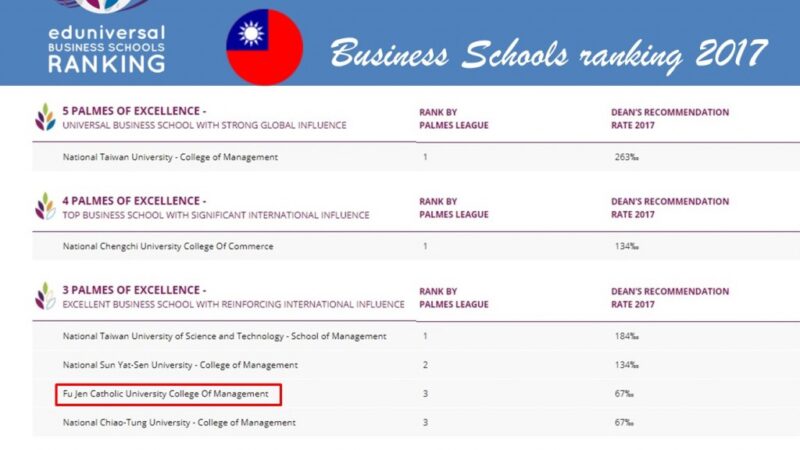The width and height of the screenshot is (800, 450).
Task: Open National Chengchi University College Of Commerce
Action: click(x=168, y=246)
